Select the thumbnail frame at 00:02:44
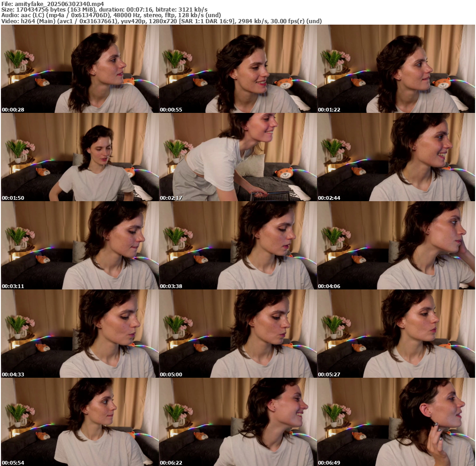The width and height of the screenshot is (476, 466). [x=396, y=157]
